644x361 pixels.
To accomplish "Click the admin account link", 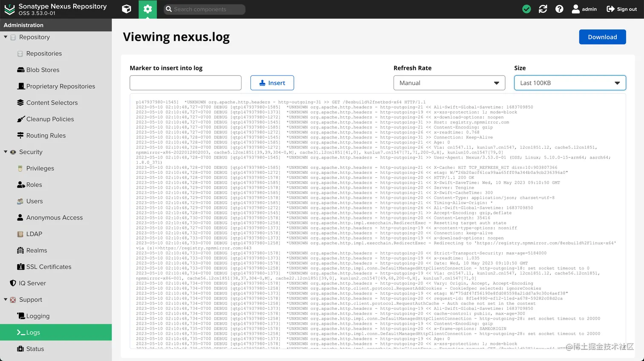I will (584, 9).
